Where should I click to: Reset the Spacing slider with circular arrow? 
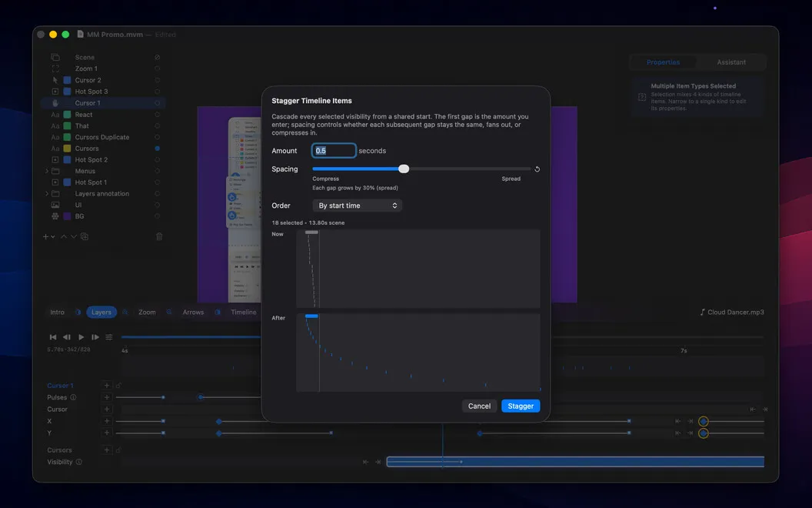pos(537,169)
